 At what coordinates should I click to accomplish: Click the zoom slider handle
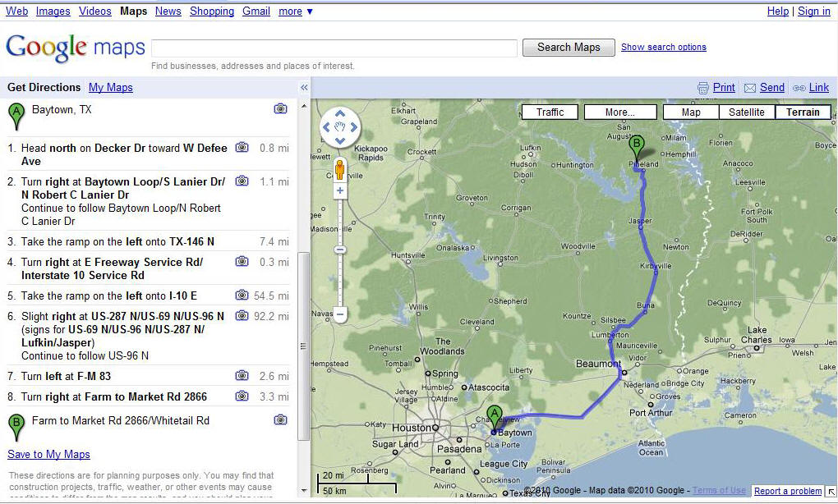tap(340, 250)
